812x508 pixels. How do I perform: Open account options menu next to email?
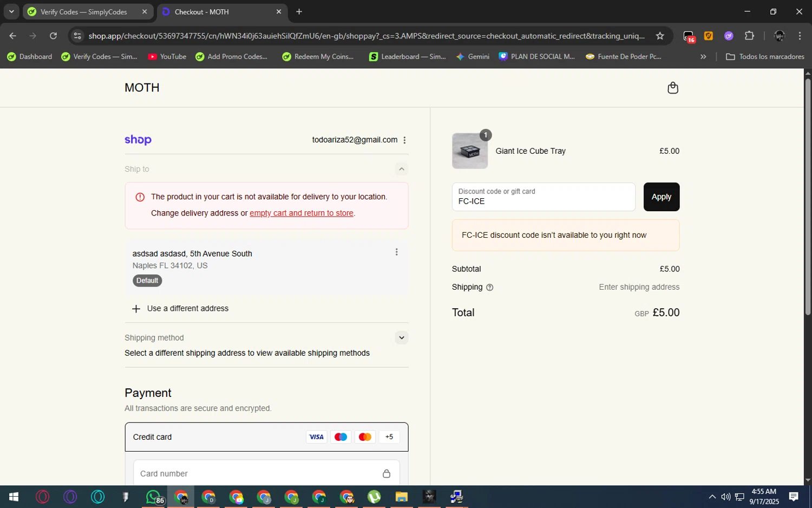[x=404, y=140]
